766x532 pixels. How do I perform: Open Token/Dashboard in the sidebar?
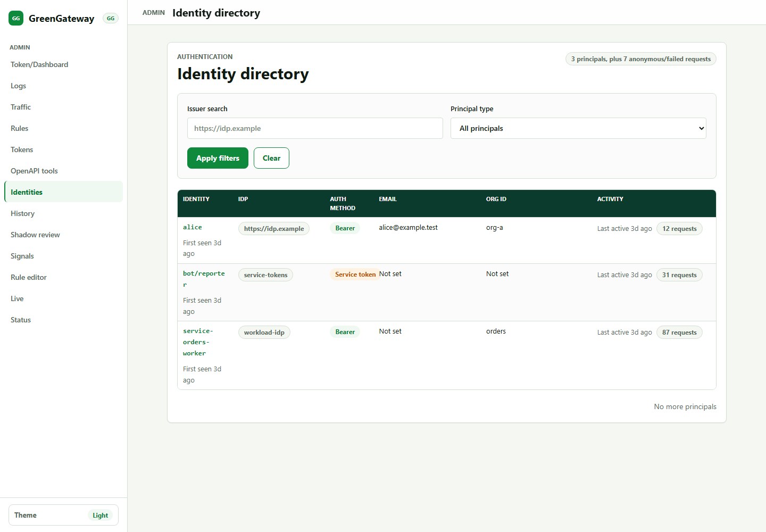click(63, 64)
